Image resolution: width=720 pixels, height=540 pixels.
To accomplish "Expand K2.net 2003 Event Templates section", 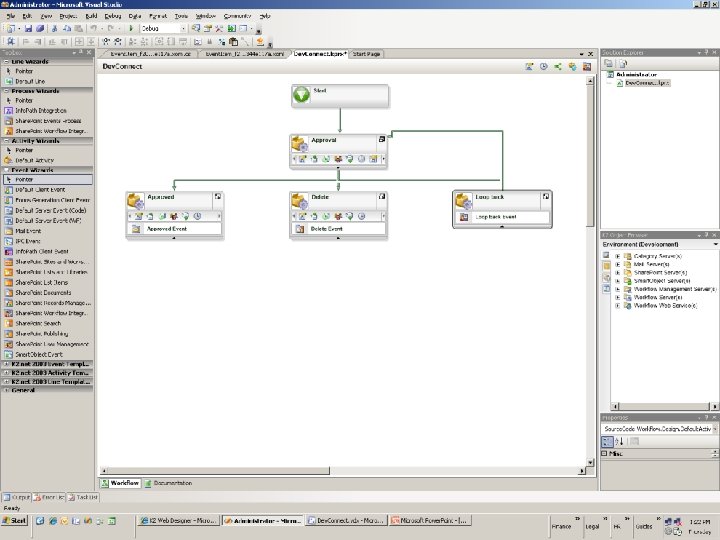I will point(6,364).
